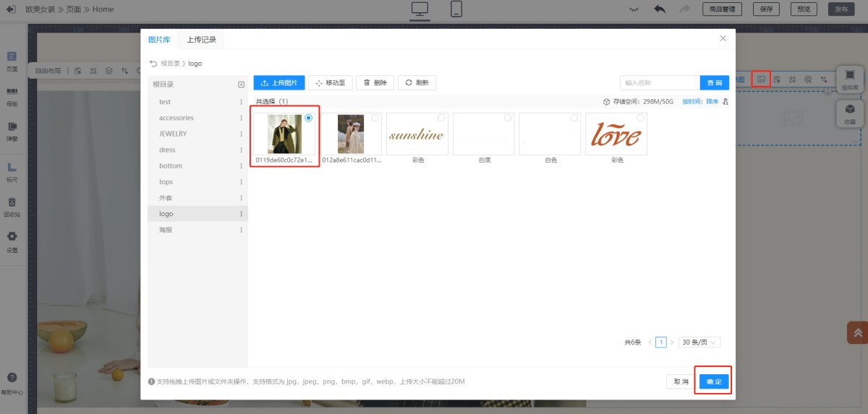868x414 pixels.
Task: Select the radio on the sunshine logo
Action: (441, 118)
